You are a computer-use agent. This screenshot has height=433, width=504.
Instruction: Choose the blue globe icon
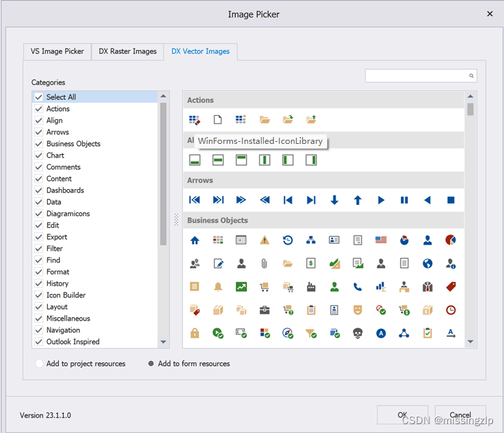pos(427,264)
